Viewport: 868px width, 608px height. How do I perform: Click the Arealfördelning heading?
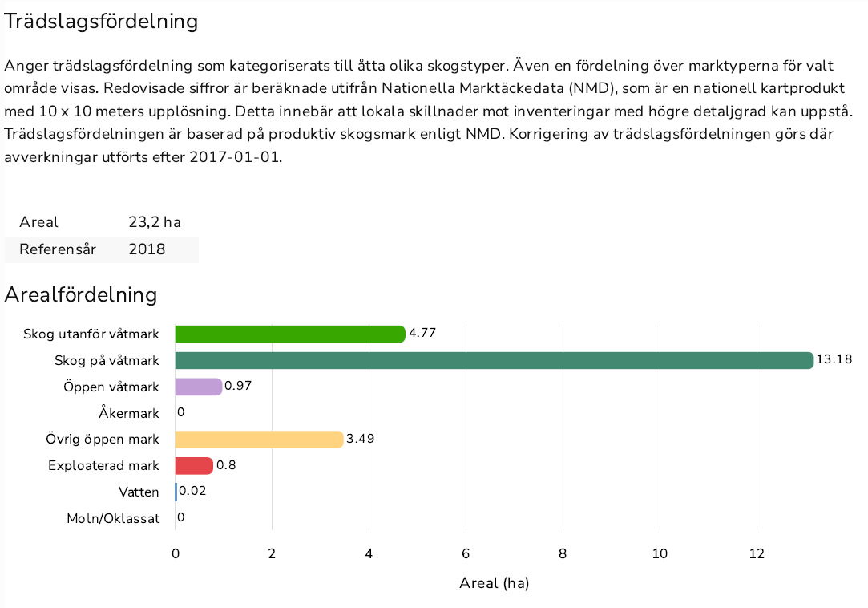(x=81, y=295)
